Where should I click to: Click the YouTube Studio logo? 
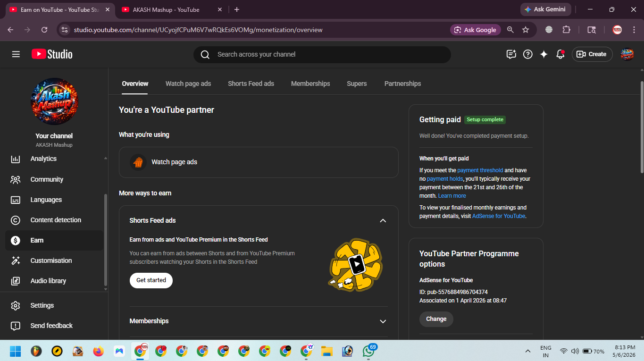tap(52, 54)
